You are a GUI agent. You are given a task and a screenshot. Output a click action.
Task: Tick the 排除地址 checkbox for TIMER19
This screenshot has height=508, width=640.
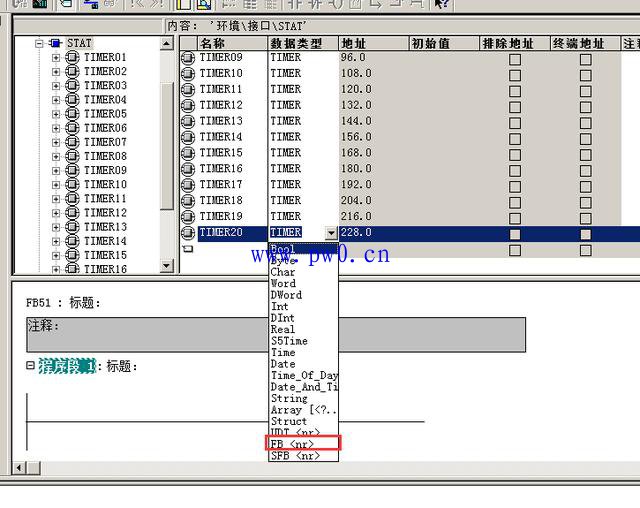(515, 219)
